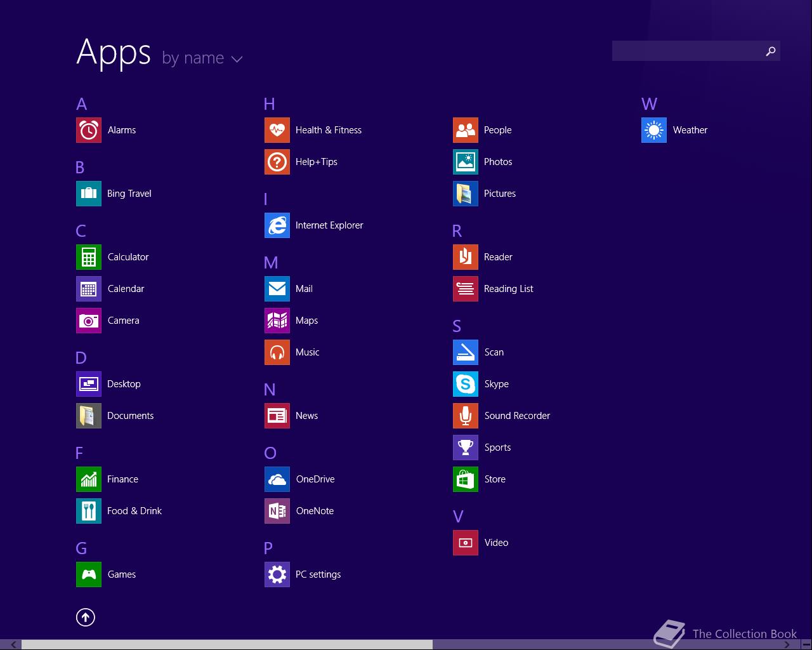Screen dimensions: 812x650
Task: Click the 'Sound Recorder' label
Action: pyautogui.click(x=517, y=416)
